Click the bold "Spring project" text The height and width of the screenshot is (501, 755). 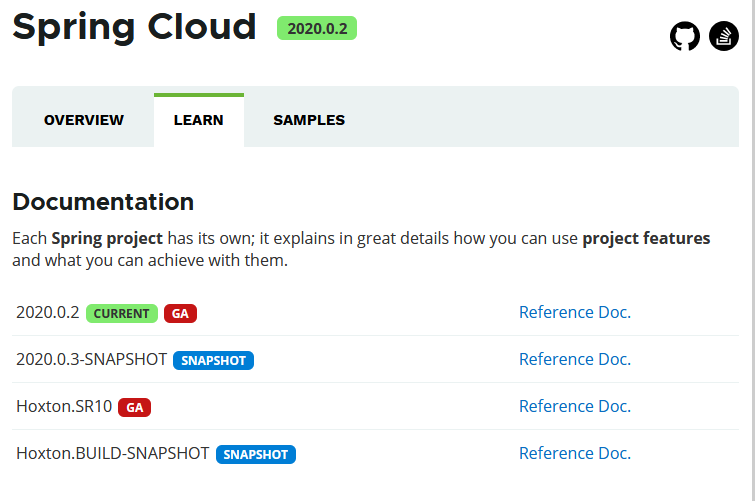tap(107, 238)
